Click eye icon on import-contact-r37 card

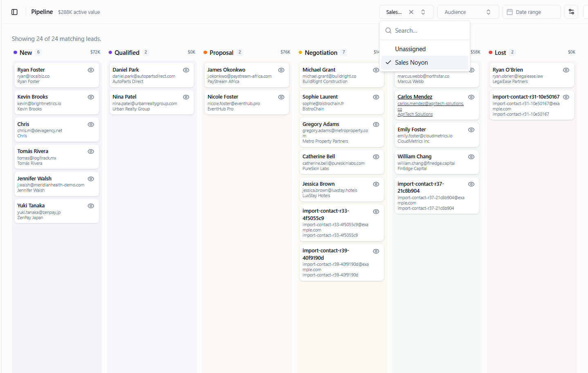coord(471,184)
